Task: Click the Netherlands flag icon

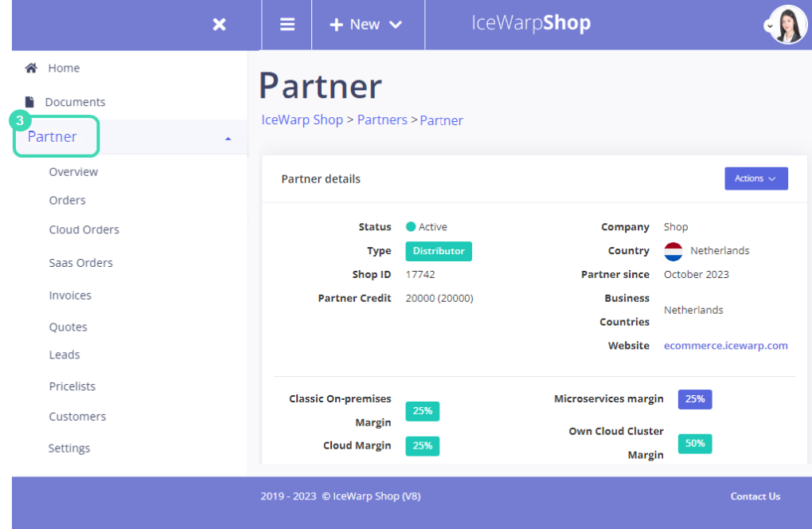Action: [x=673, y=251]
